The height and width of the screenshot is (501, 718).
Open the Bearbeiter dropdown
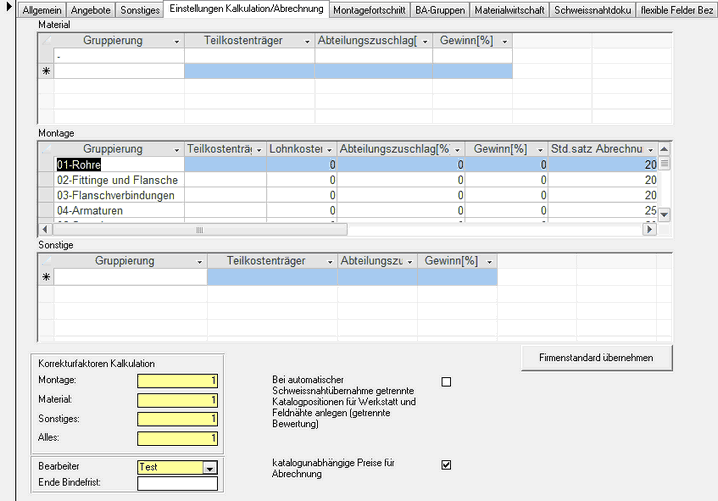pos(210,467)
